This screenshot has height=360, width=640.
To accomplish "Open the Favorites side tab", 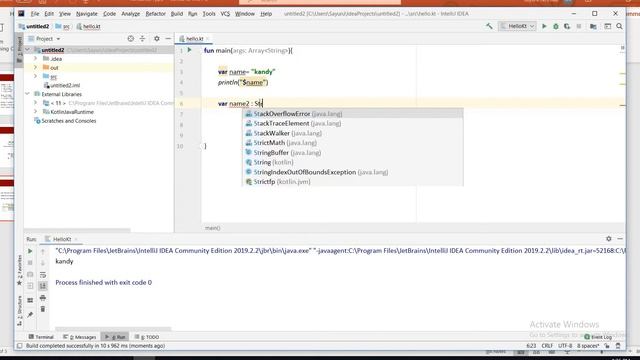I will 19,269.
